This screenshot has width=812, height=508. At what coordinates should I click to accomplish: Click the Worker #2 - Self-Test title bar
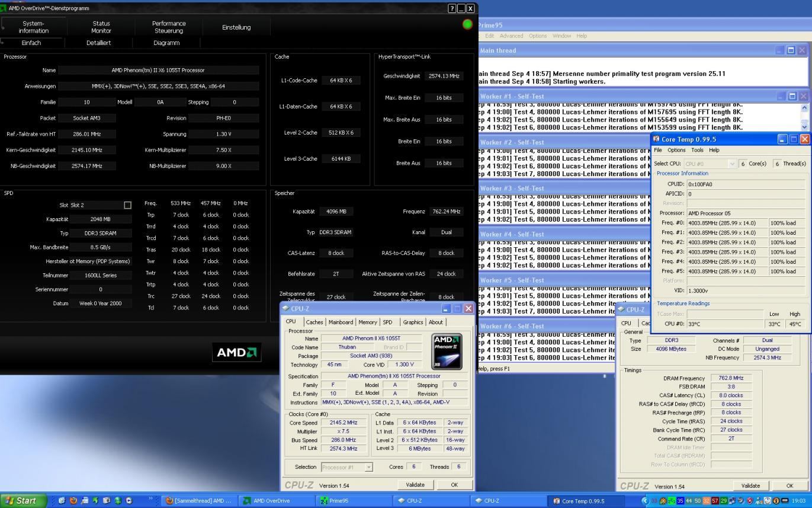(x=564, y=142)
